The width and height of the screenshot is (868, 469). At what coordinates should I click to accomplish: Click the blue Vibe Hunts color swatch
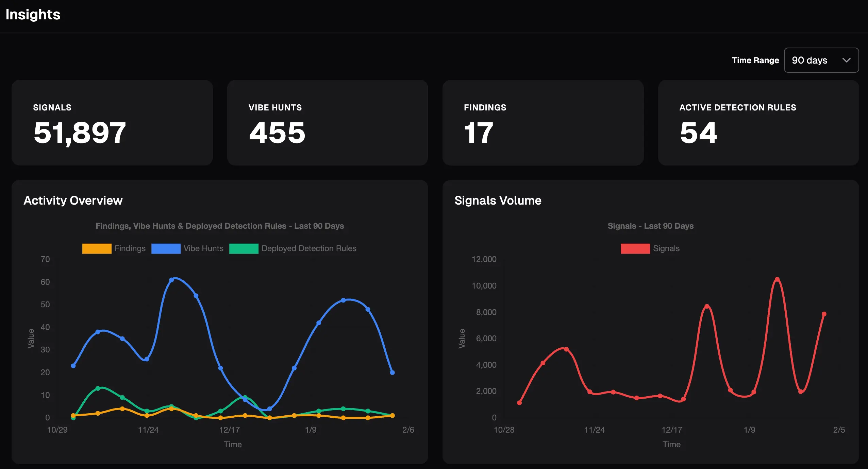click(166, 248)
